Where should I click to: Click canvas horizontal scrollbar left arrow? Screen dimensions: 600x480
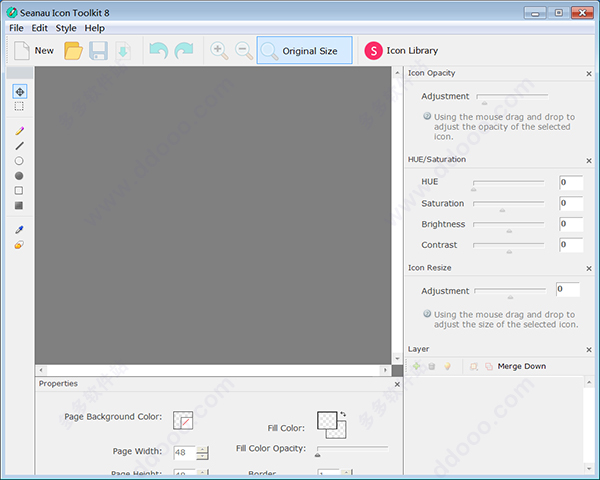(x=41, y=370)
